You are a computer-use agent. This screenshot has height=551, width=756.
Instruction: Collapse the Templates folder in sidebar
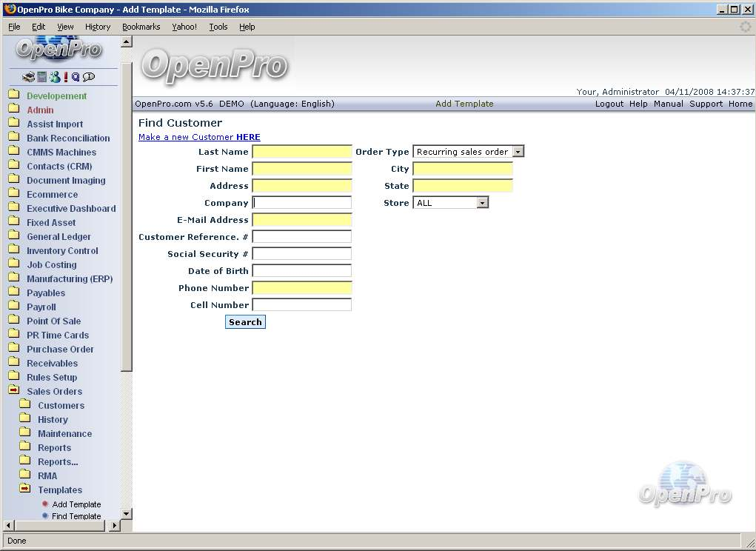click(25, 490)
